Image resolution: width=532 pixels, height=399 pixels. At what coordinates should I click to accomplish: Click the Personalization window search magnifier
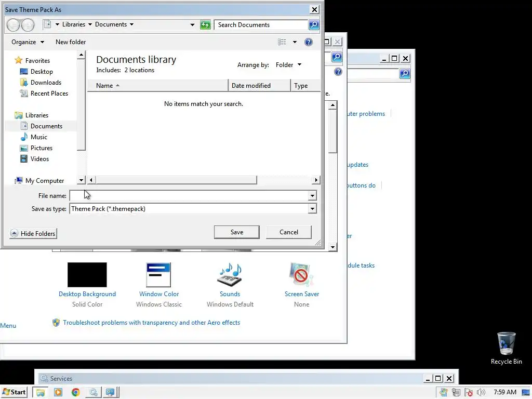click(x=337, y=57)
